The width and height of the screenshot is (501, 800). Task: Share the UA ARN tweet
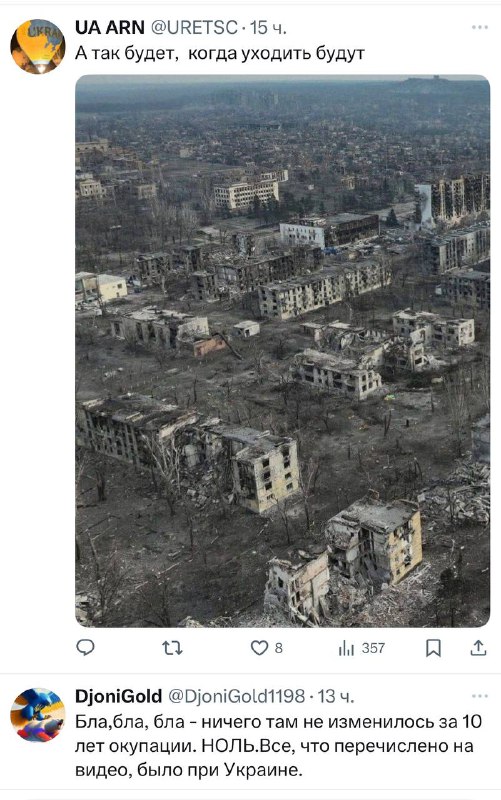(x=478, y=648)
